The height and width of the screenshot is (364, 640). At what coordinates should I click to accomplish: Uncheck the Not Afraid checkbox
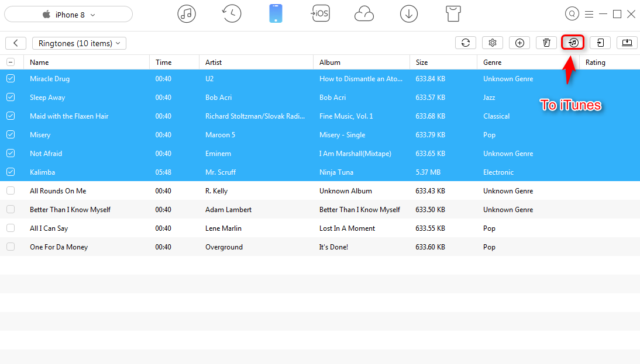click(11, 153)
